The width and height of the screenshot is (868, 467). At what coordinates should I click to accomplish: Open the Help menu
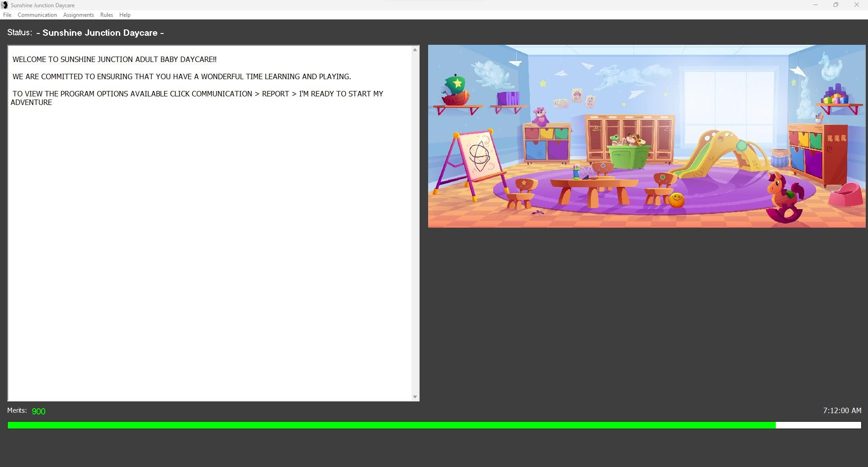tap(125, 15)
